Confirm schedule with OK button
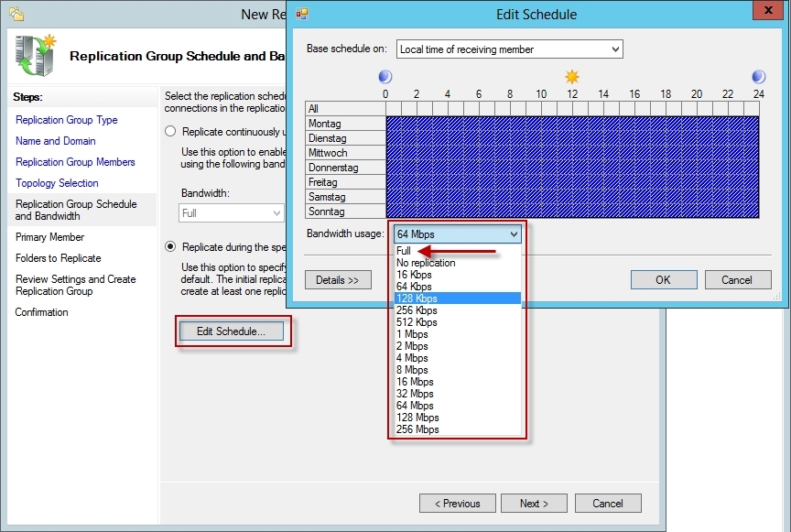791x532 pixels. pyautogui.click(x=664, y=280)
